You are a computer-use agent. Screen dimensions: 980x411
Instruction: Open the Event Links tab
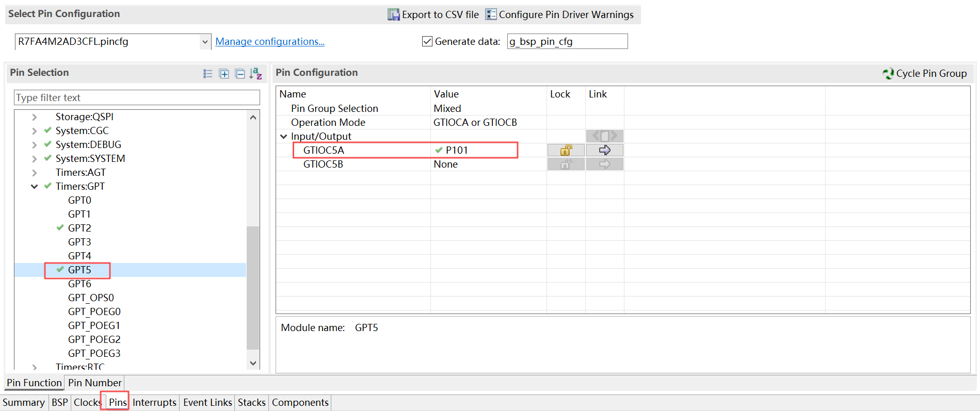tap(207, 402)
